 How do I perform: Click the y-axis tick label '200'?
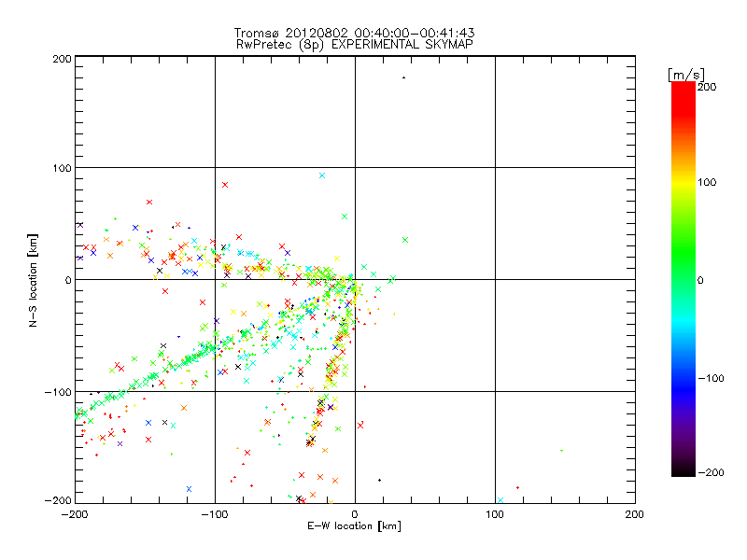click(x=62, y=59)
